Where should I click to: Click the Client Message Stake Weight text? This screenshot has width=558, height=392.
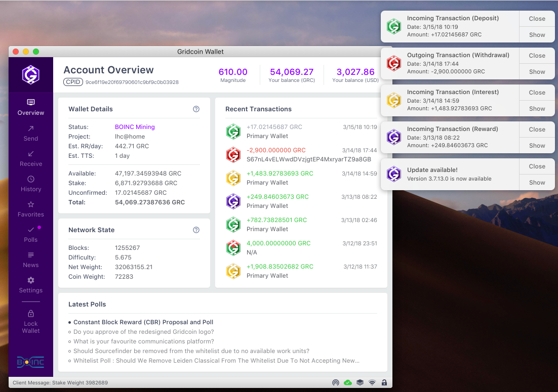click(x=60, y=383)
